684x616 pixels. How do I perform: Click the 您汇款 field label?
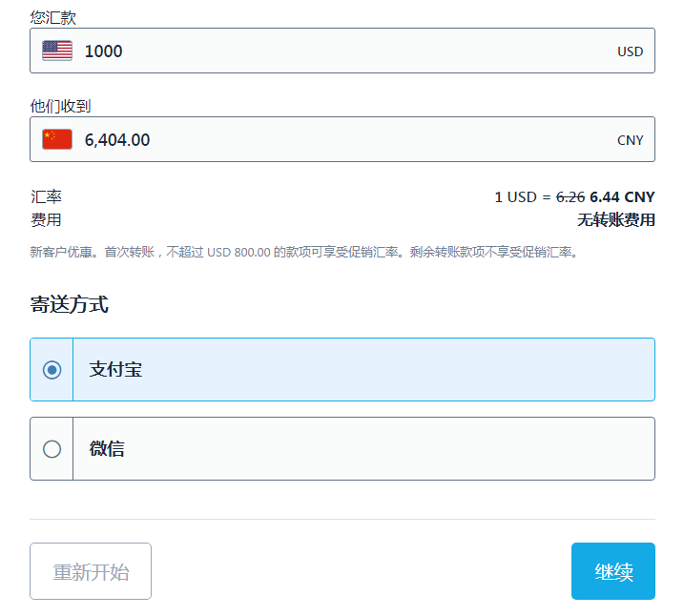pos(53,17)
